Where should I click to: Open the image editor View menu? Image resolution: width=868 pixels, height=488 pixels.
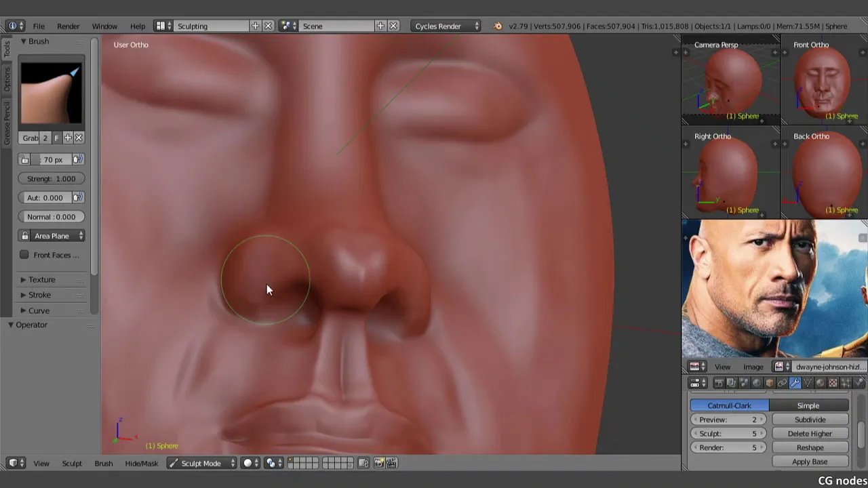[x=722, y=367]
